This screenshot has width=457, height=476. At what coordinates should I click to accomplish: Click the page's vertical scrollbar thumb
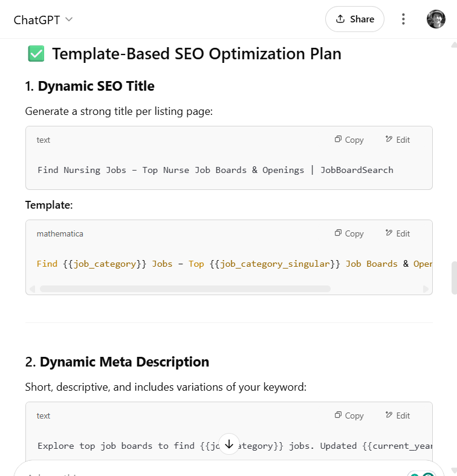pyautogui.click(x=453, y=277)
